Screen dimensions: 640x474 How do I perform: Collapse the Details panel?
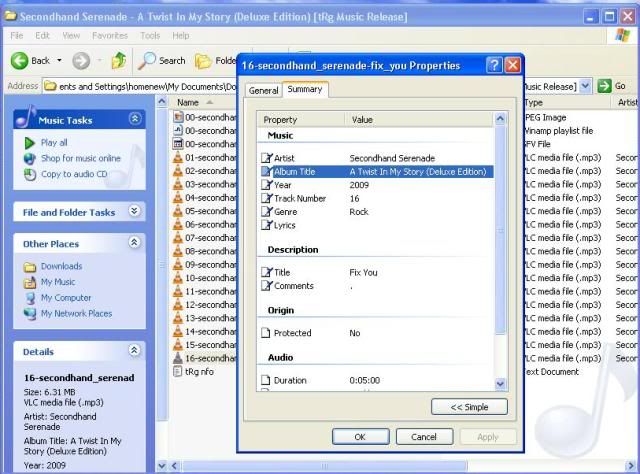point(135,351)
